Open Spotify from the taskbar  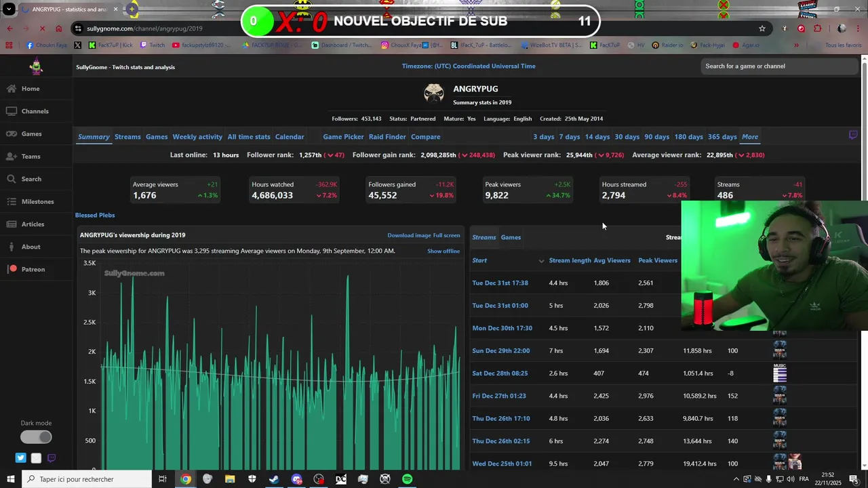click(x=407, y=479)
